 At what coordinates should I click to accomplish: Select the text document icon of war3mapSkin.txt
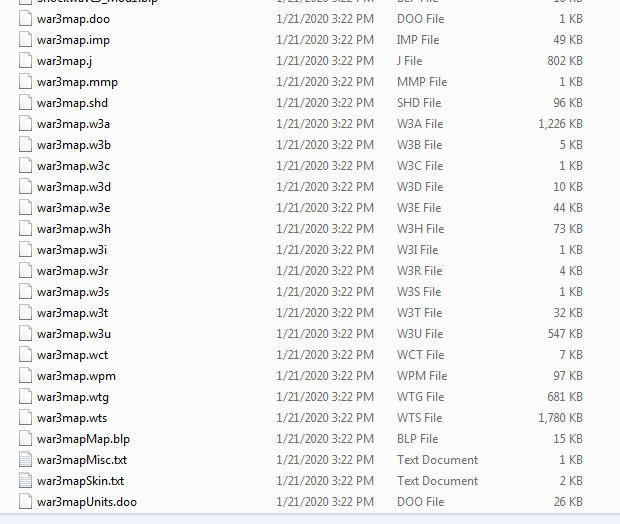pos(25,480)
